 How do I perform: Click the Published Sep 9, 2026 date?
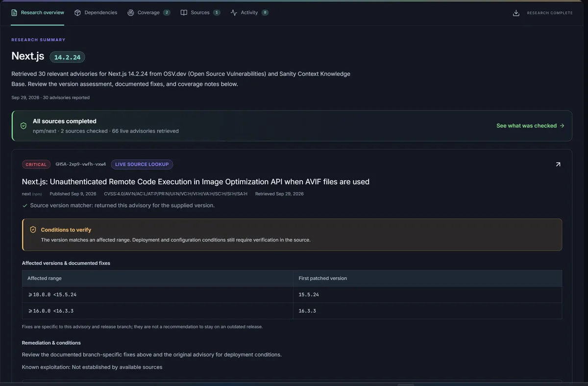(73, 194)
